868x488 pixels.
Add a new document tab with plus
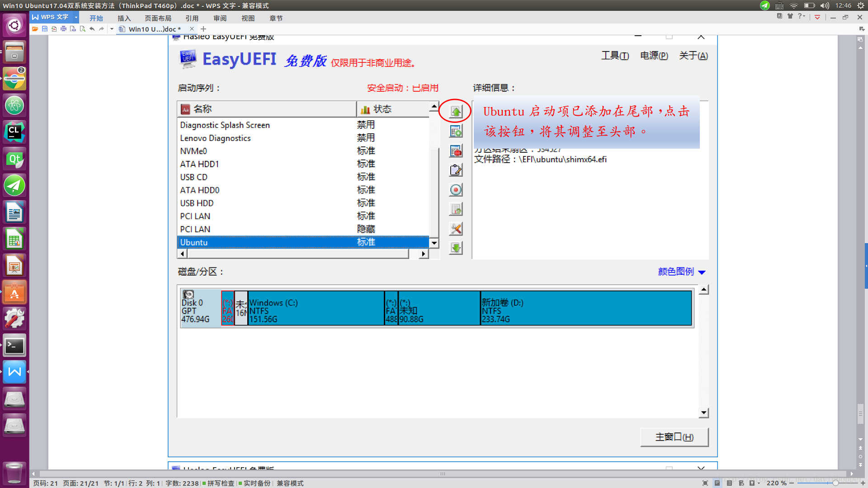203,29
